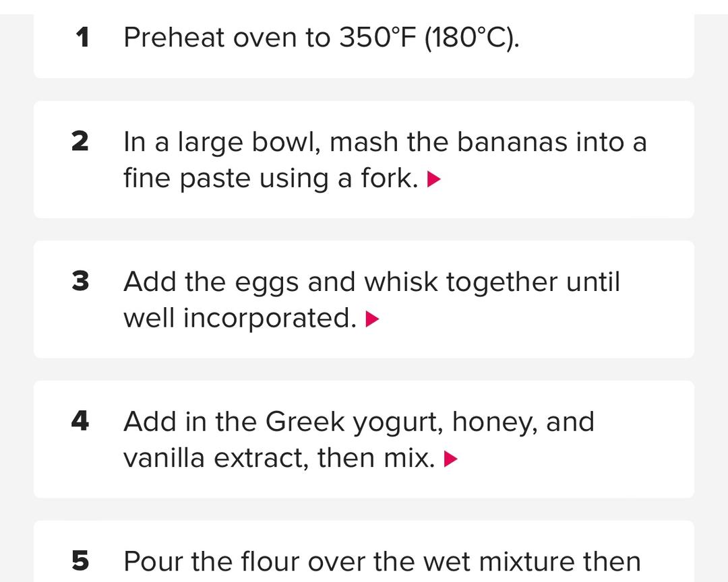728x582 pixels.
Task: Select the "Preheat oven" instruction text
Action: [x=226, y=38]
